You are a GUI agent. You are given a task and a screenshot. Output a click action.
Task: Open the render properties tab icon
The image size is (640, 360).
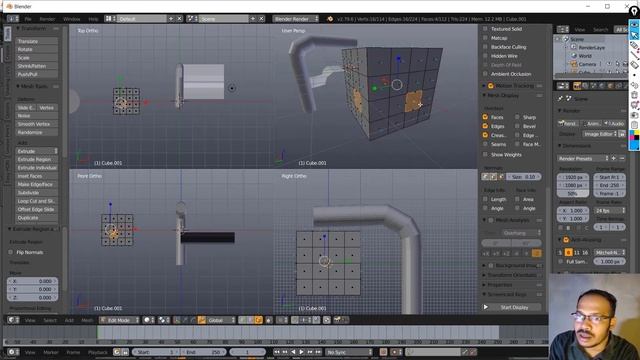pos(577,86)
